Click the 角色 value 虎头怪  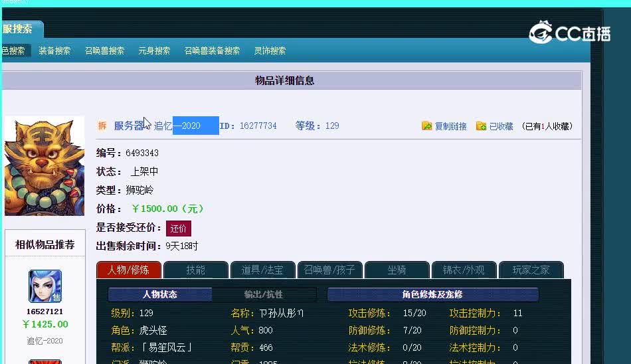pos(153,331)
